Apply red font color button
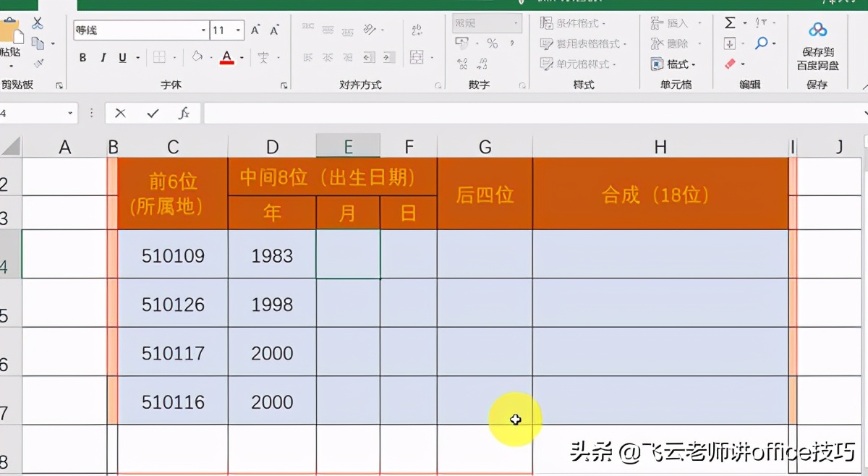The width and height of the screenshot is (868, 476). pos(227,58)
